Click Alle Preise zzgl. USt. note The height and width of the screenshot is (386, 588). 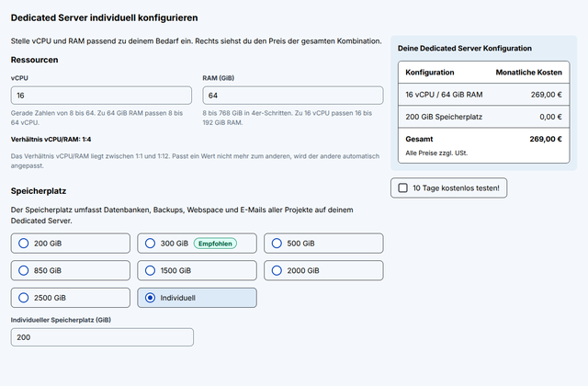tap(436, 153)
